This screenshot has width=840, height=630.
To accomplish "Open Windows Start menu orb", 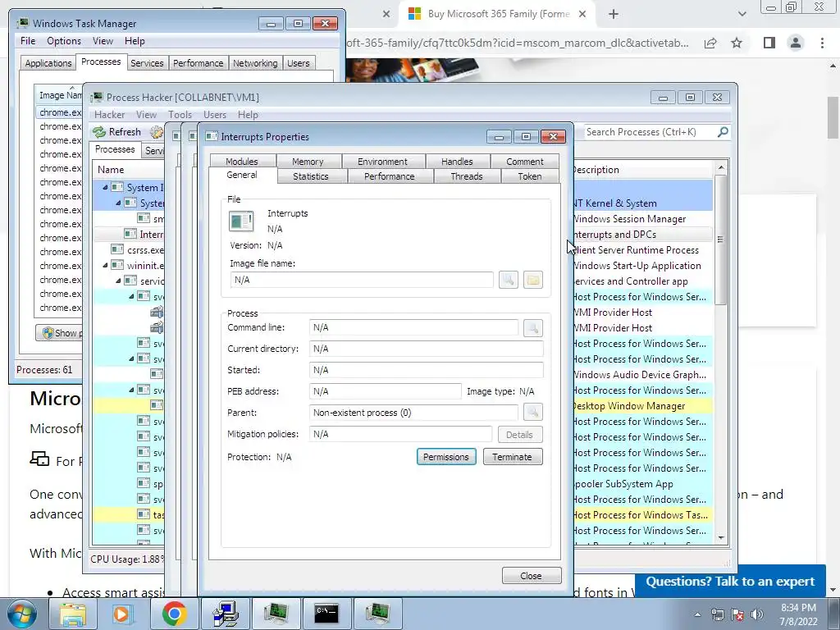I will (22, 614).
